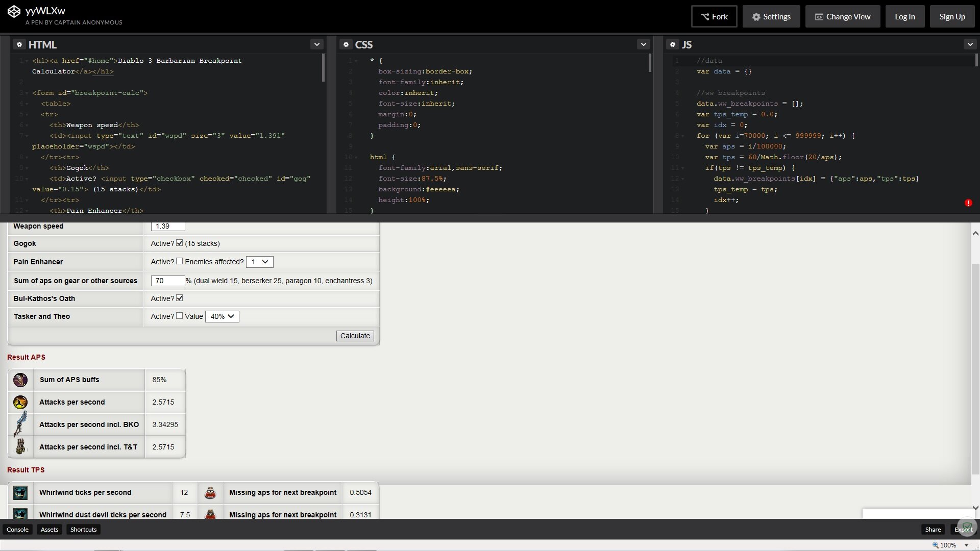The height and width of the screenshot is (551, 980).
Task: Click the Result TPS heading
Action: click(x=26, y=470)
